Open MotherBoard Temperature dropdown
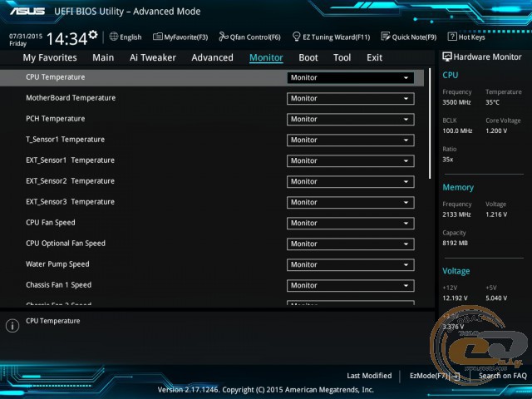 pyautogui.click(x=351, y=98)
